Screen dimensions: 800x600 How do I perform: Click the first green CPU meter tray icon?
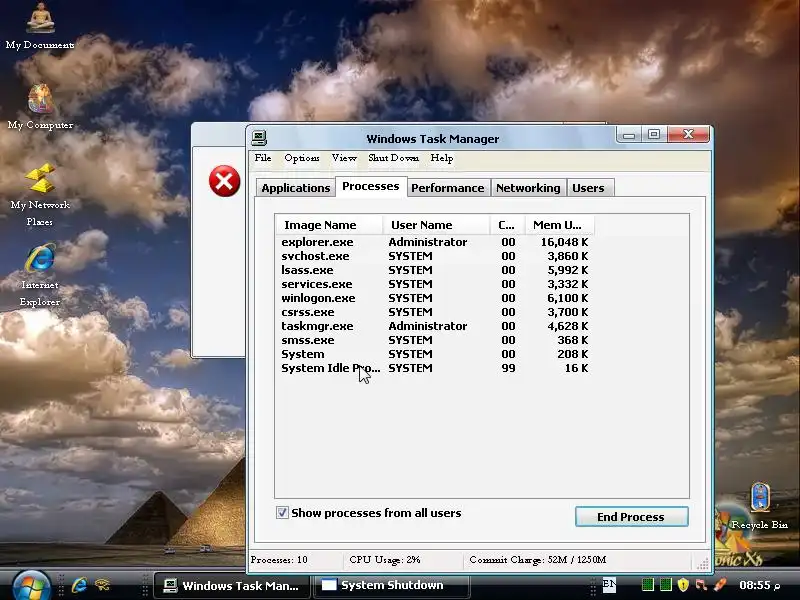647,585
